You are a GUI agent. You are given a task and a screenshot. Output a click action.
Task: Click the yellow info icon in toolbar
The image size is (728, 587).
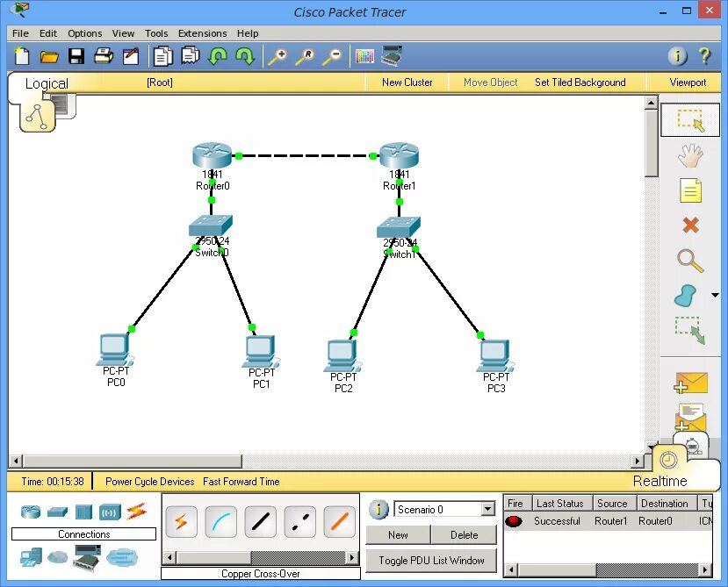pos(677,56)
